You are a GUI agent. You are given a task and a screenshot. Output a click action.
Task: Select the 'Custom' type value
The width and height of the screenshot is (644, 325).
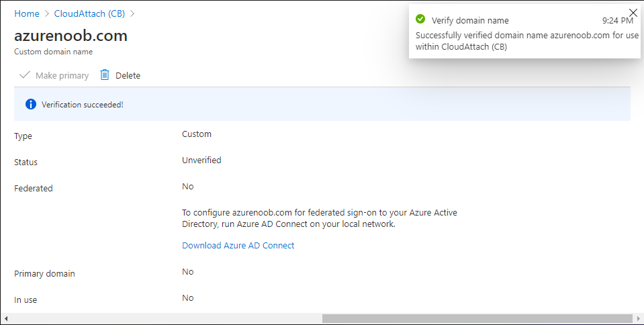tap(197, 134)
